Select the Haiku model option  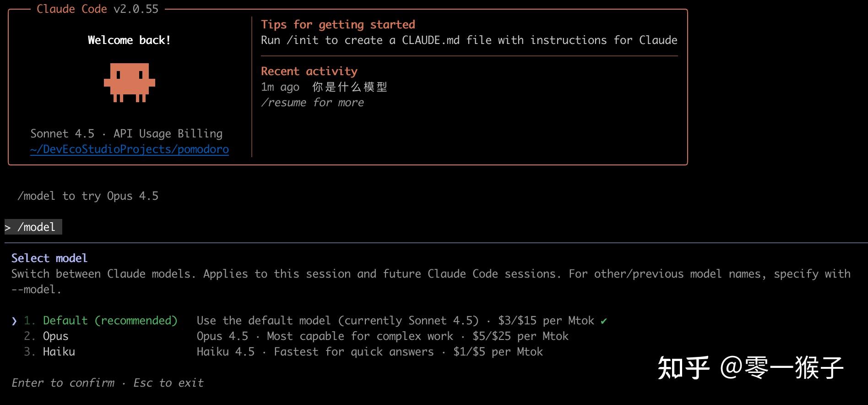click(x=283, y=352)
